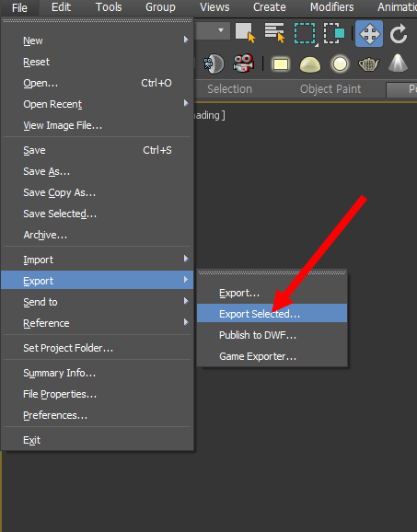Open the Create menu

(x=270, y=7)
